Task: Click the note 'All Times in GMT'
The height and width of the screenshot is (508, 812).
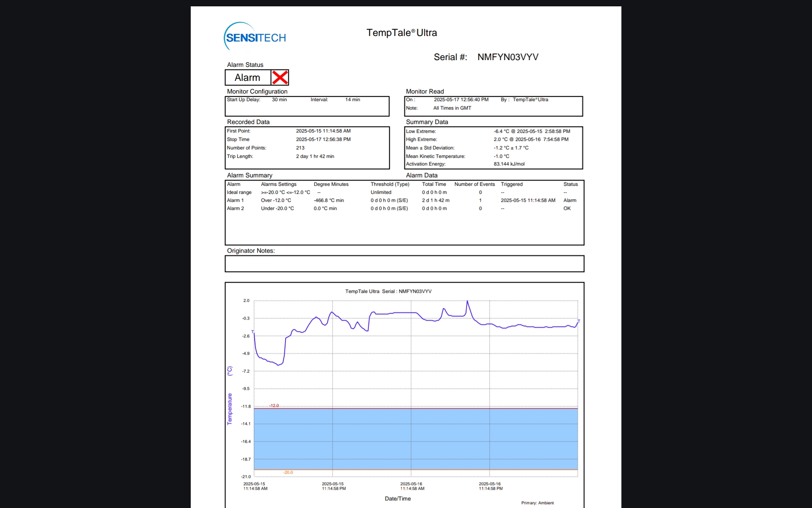Action: tap(452, 108)
